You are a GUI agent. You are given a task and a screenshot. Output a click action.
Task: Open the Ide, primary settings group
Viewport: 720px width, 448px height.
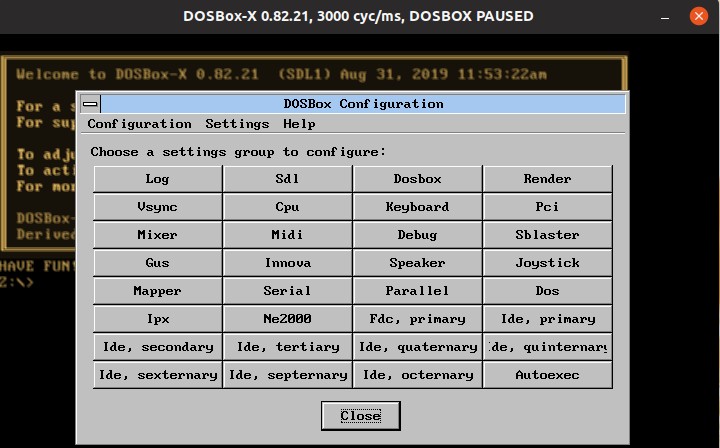(548, 319)
